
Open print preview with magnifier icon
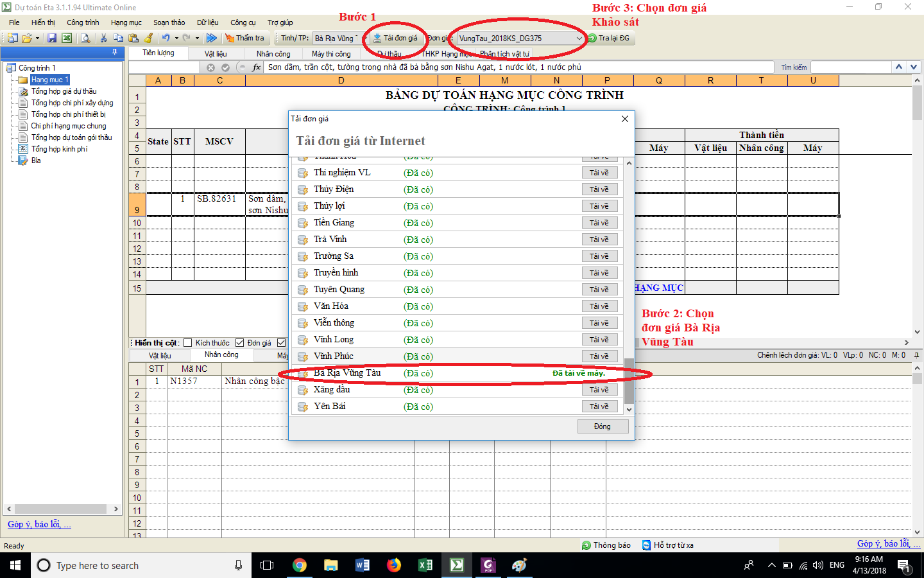(x=85, y=39)
